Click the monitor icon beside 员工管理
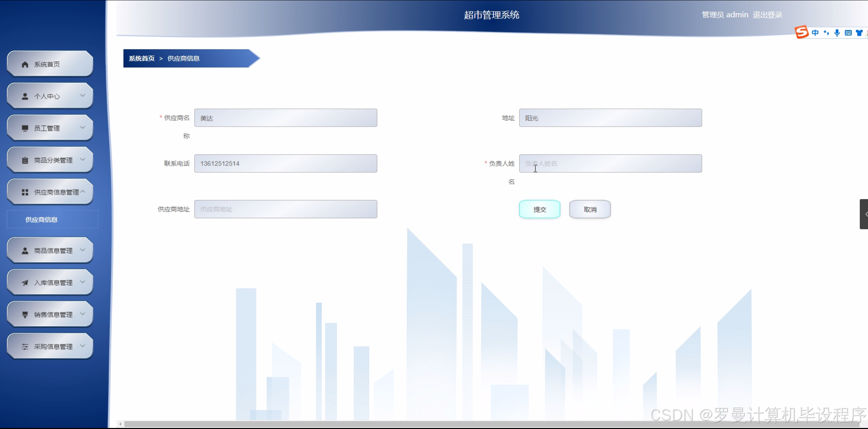The height and width of the screenshot is (429, 868). pyautogui.click(x=25, y=128)
